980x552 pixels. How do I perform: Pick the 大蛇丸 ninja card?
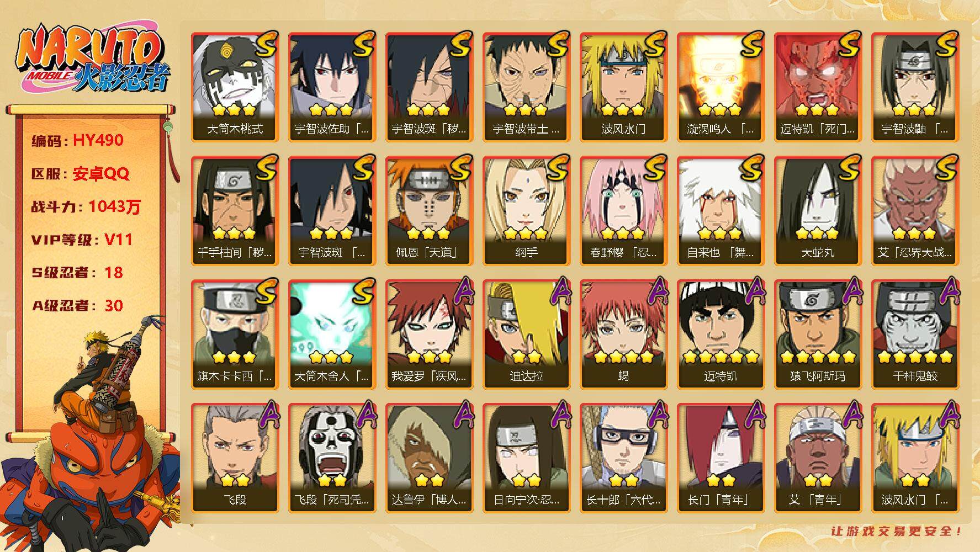818,211
